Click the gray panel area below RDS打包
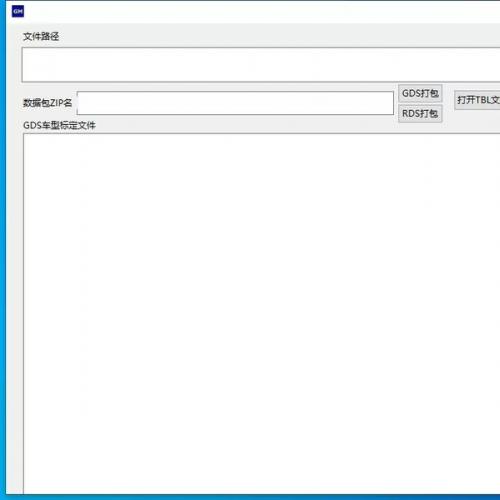Viewport: 500px width, 500px height. click(420, 128)
